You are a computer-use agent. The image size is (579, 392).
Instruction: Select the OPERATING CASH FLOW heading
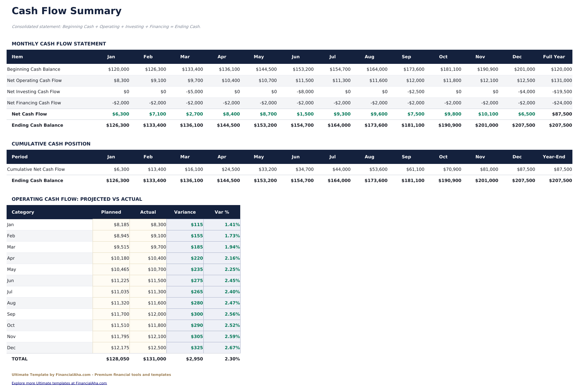(77, 199)
